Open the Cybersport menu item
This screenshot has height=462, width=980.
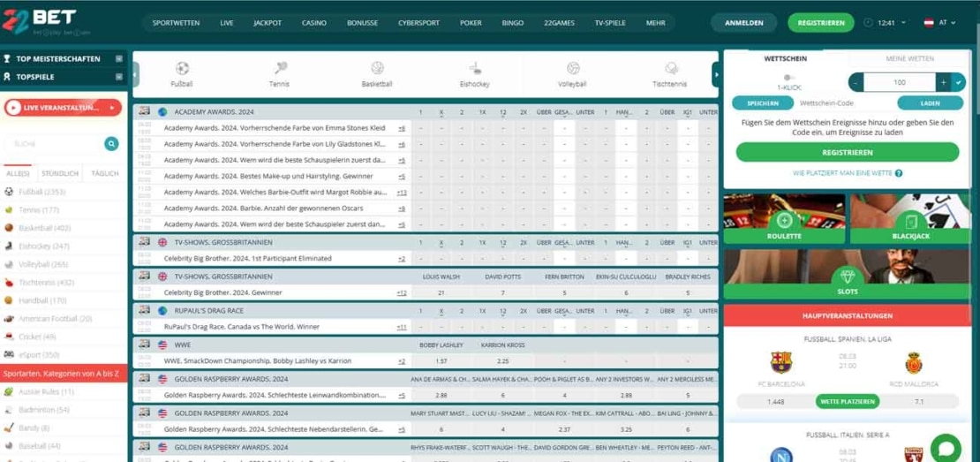coord(418,23)
